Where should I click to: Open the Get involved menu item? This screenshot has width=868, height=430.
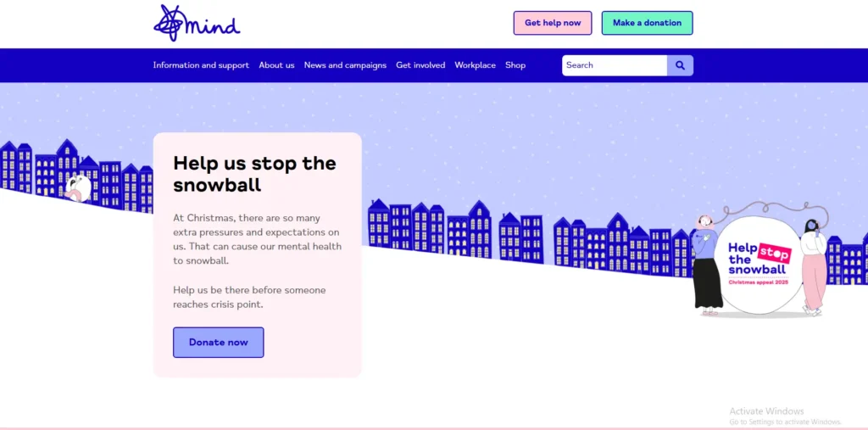click(x=420, y=65)
